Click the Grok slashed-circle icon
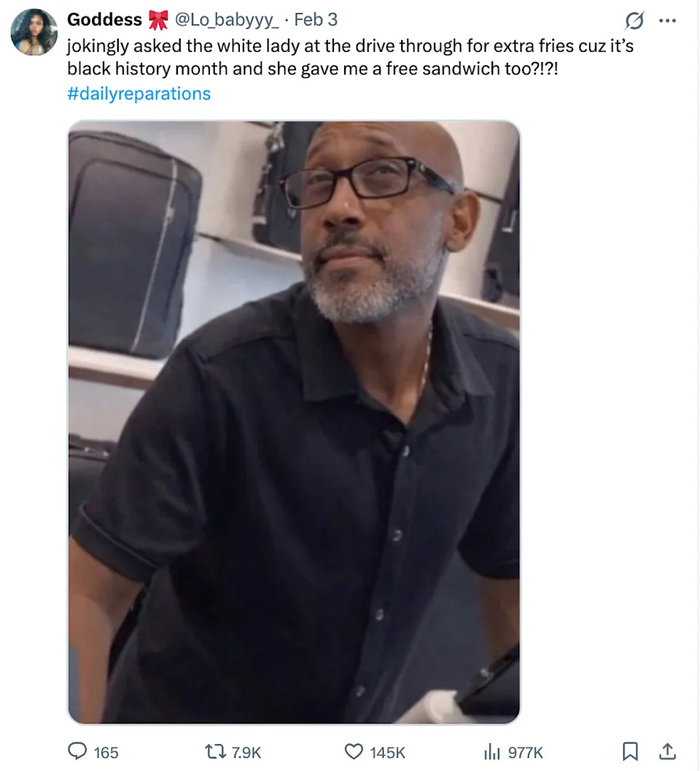Image resolution: width=700 pixels, height=771 pixels. (634, 20)
